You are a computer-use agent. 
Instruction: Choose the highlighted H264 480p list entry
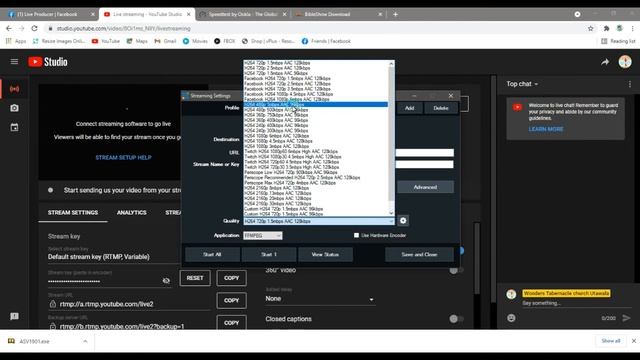[x=316, y=104]
